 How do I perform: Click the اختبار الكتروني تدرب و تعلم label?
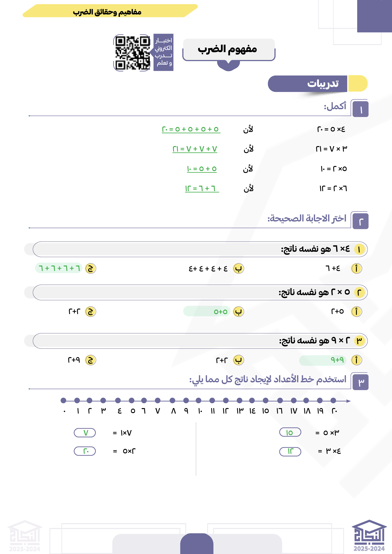(164, 52)
